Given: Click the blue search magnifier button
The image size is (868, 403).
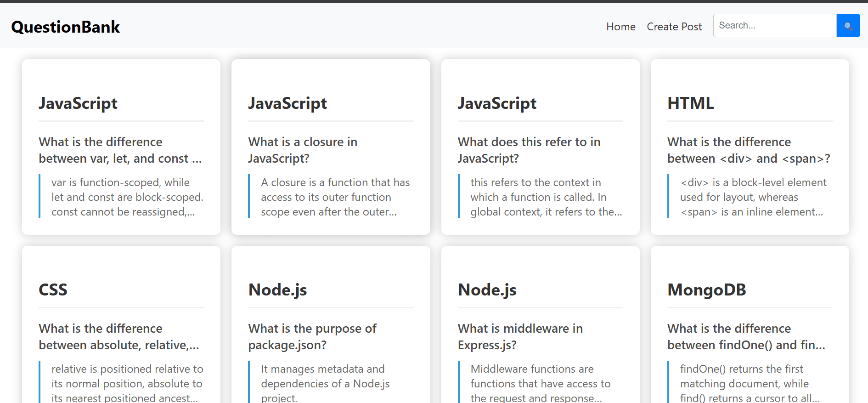Looking at the screenshot, I should tap(848, 26).
